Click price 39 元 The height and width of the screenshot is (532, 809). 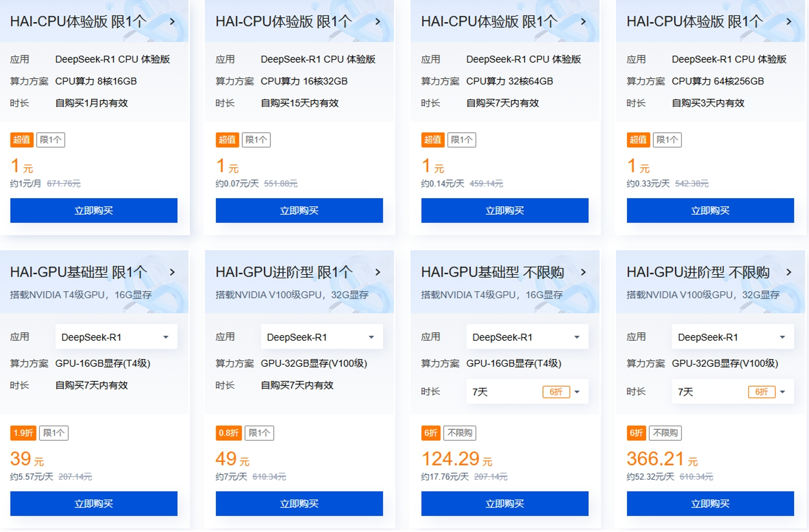click(27, 459)
